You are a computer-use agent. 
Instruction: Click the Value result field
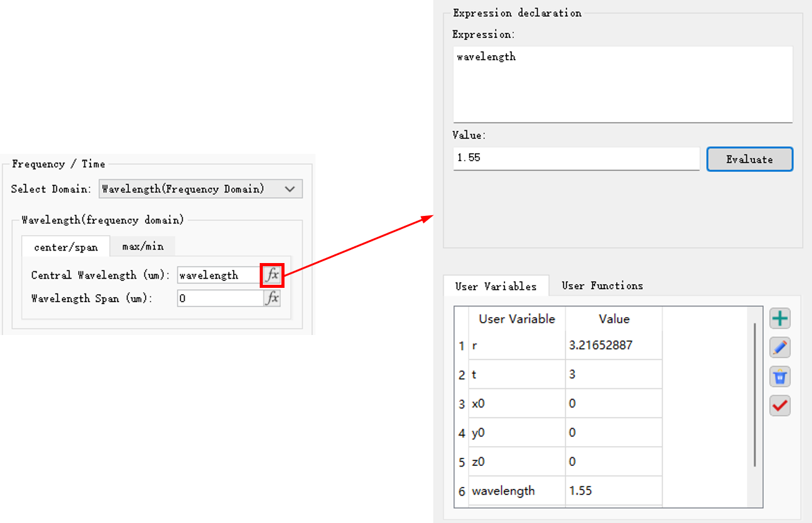(x=576, y=158)
